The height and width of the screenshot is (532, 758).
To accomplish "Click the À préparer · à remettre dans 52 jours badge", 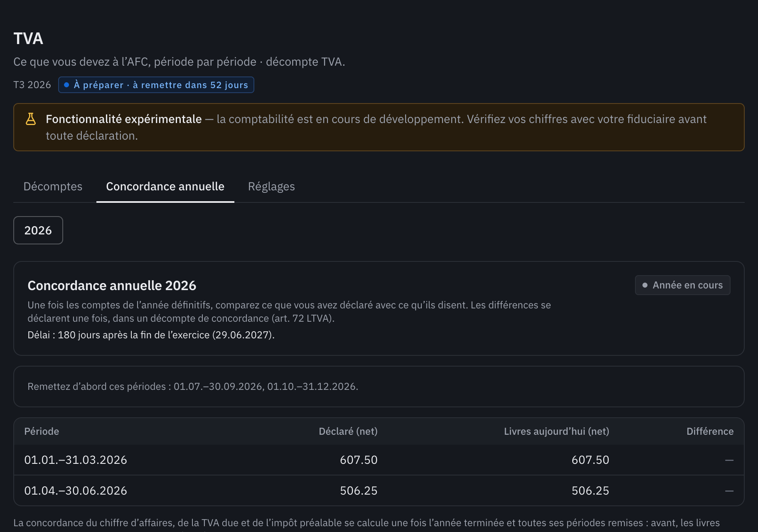I will click(156, 85).
